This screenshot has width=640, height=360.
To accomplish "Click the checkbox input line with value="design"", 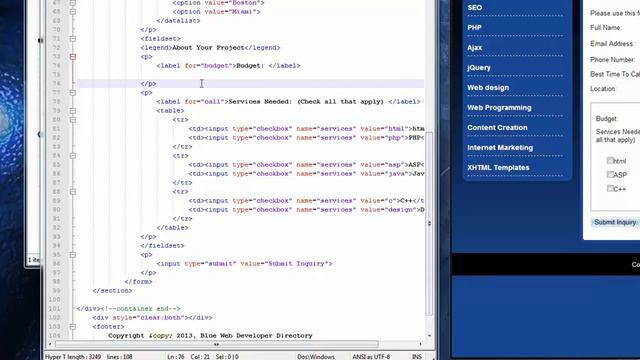I will click(x=306, y=209).
